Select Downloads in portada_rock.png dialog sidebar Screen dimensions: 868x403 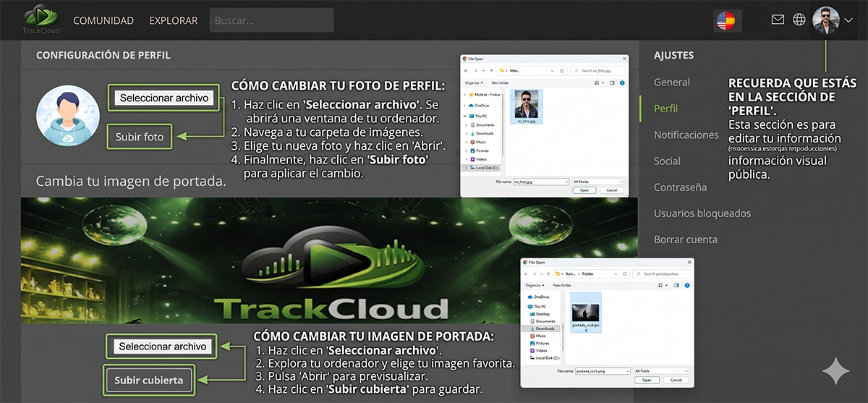pyautogui.click(x=541, y=328)
